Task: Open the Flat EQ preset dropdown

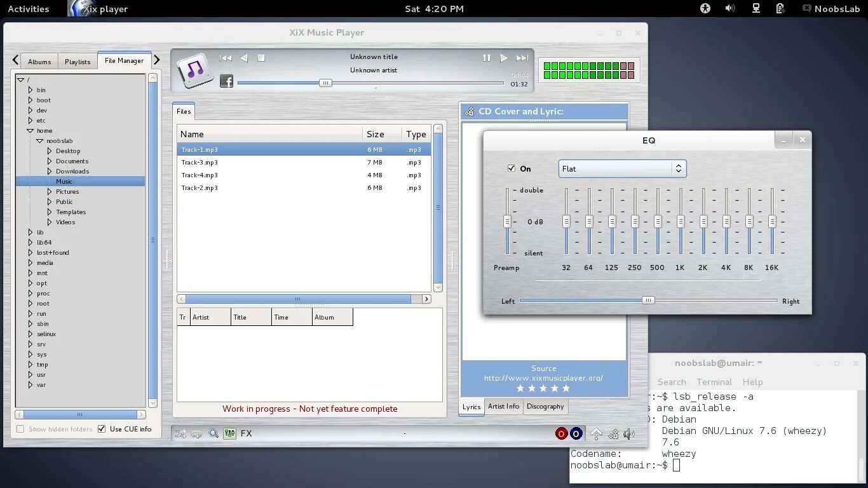Action: coord(622,168)
